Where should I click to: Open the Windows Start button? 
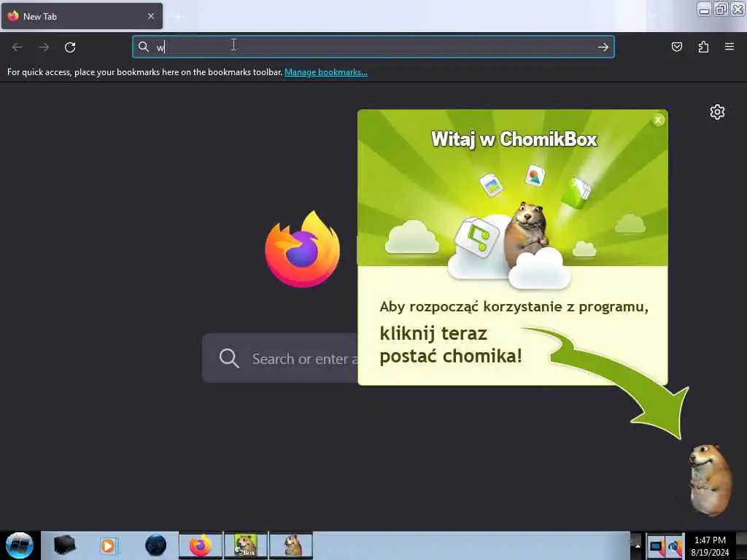(20, 545)
